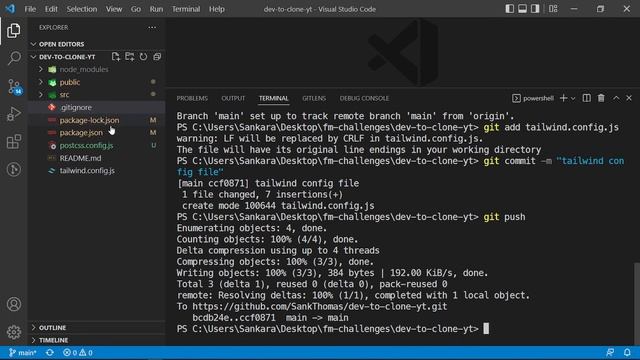Click the main* branch in status bar
The height and width of the screenshot is (360, 640).
tap(23, 353)
